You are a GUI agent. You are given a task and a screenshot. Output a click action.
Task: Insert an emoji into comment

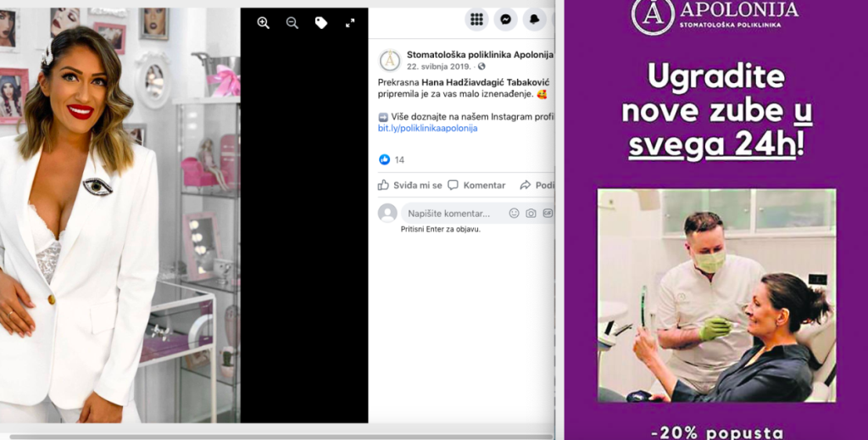[x=515, y=213]
